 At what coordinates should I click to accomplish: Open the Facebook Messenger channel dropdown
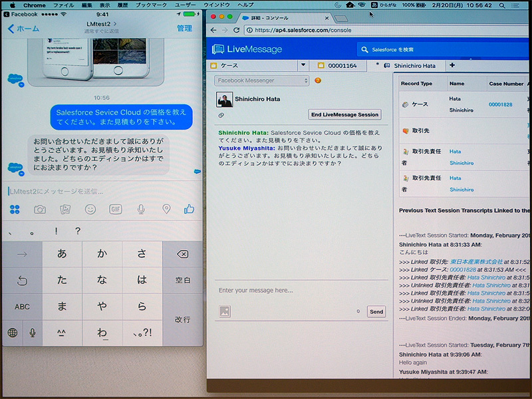click(261, 80)
